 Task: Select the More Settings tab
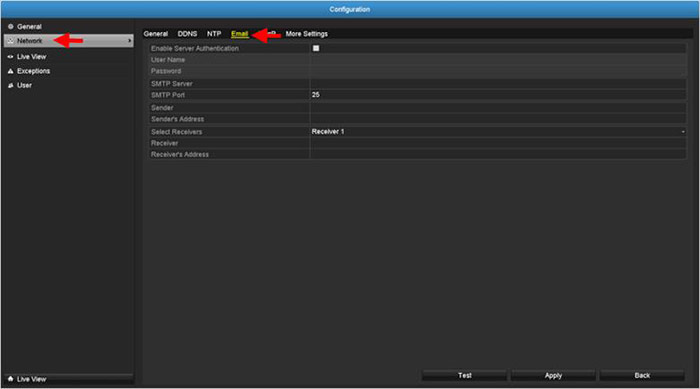[307, 34]
